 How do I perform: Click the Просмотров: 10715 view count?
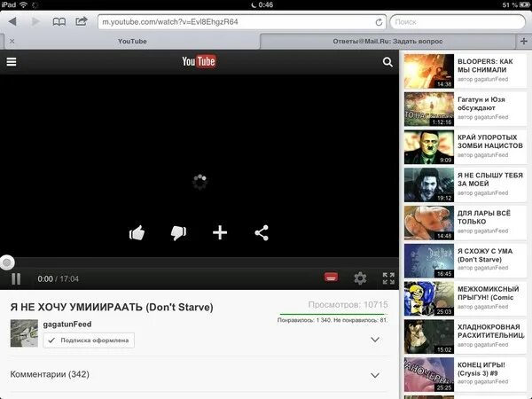(x=348, y=305)
